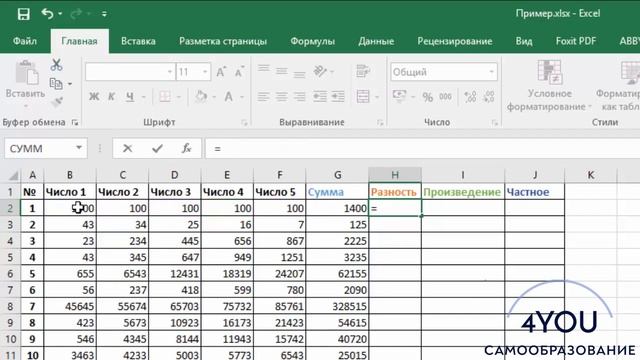The height and width of the screenshot is (360, 640).
Task: Open the Undo history dropdown arrow
Action: point(60,14)
